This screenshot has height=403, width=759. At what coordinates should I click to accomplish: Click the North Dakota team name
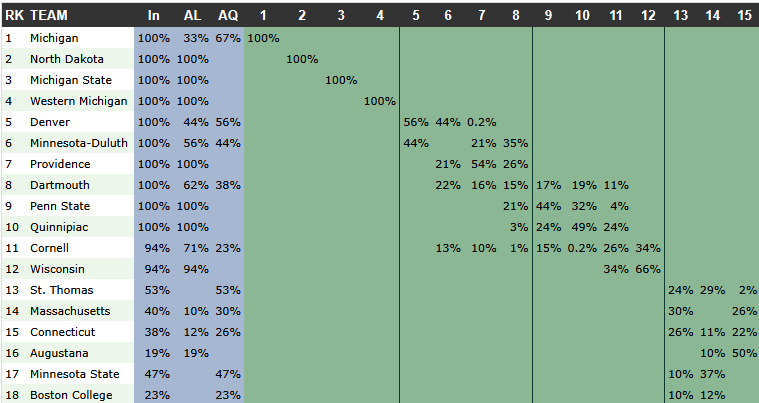(x=66, y=59)
